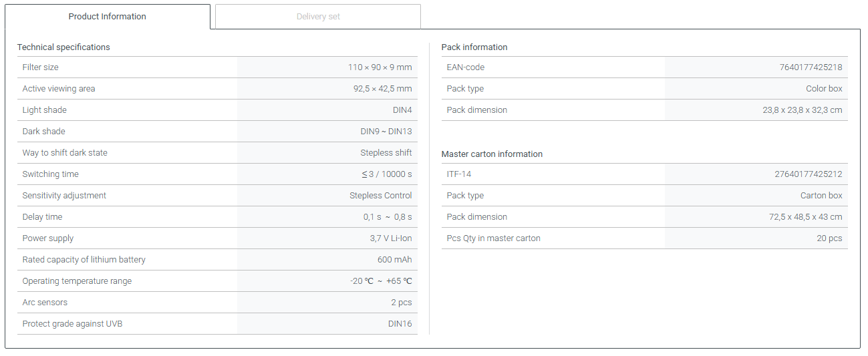Select the Filter size row label
868x356 pixels.
coord(41,67)
